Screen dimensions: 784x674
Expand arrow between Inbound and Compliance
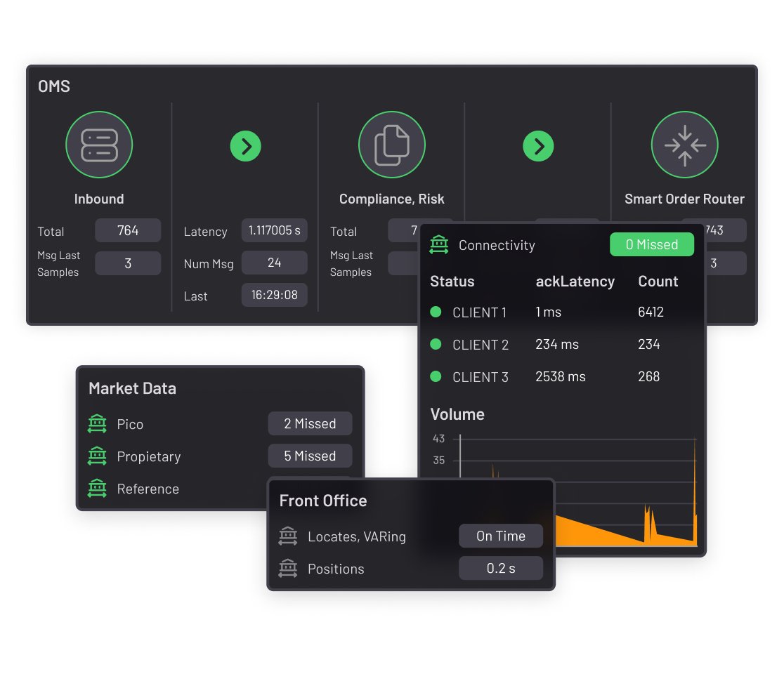[x=246, y=146]
